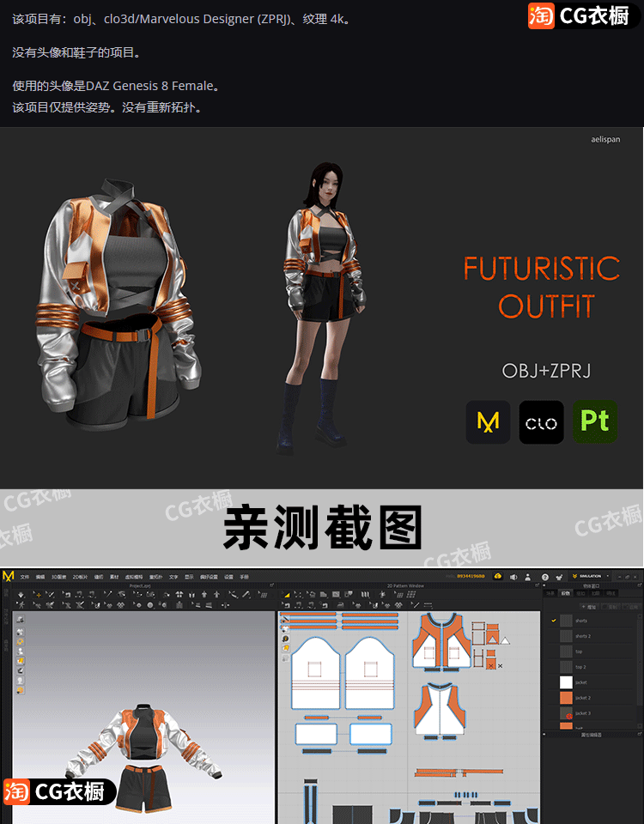Click the steam iron tool in 2D toolbar
Viewport: 644px width, 824px height.
tap(340, 604)
